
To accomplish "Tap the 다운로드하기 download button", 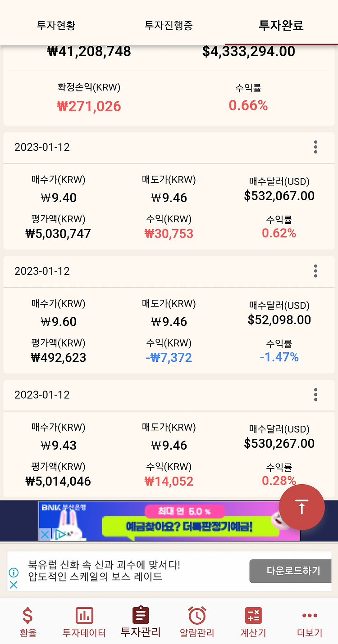I will [x=293, y=571].
